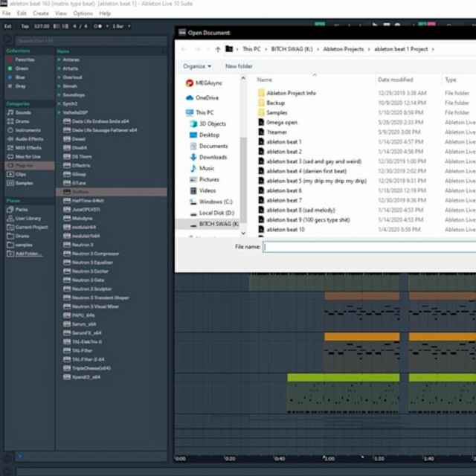Click the Up folder arrow in dialog
Viewport: 476px width, 476px height.
pos(218,49)
